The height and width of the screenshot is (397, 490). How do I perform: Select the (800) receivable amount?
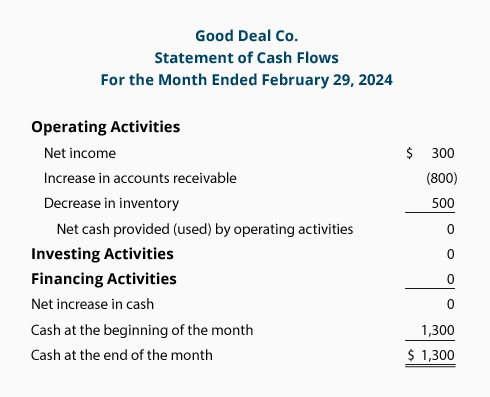click(x=442, y=178)
